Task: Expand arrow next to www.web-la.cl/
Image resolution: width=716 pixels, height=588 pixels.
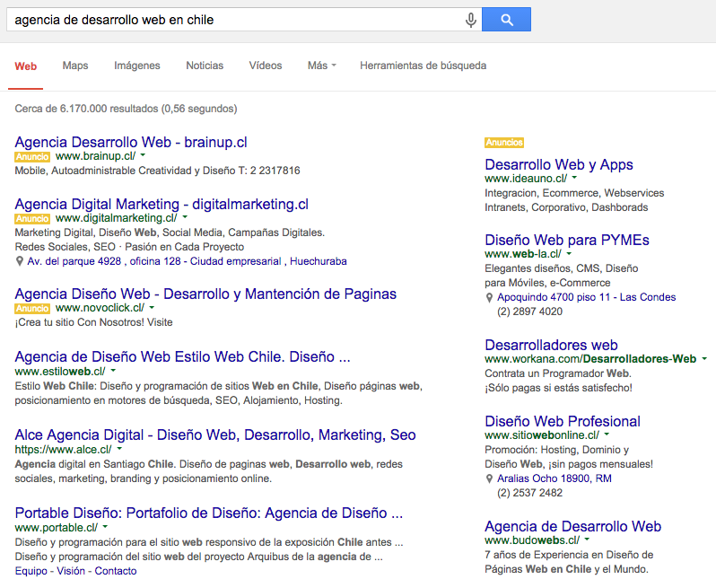Action: (569, 253)
